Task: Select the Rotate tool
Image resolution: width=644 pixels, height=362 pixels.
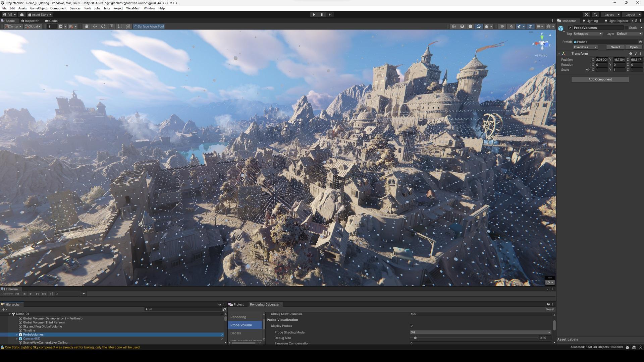Action: (x=103, y=26)
